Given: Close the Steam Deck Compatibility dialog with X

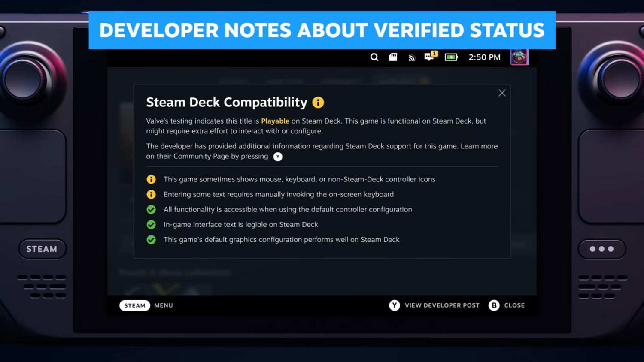Looking at the screenshot, I should pyautogui.click(x=502, y=93).
